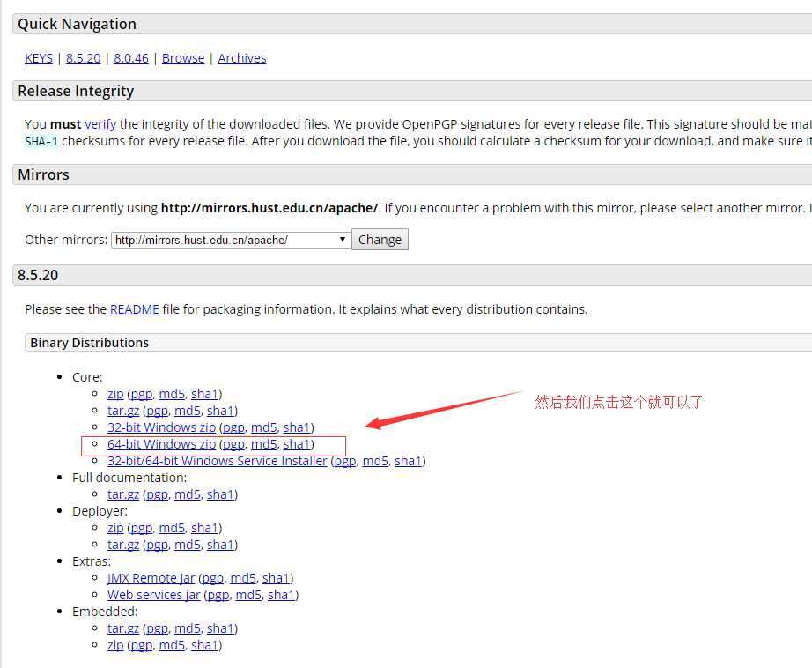Open pgp for Deployer zip
The height and width of the screenshot is (668, 812).
[x=142, y=528]
